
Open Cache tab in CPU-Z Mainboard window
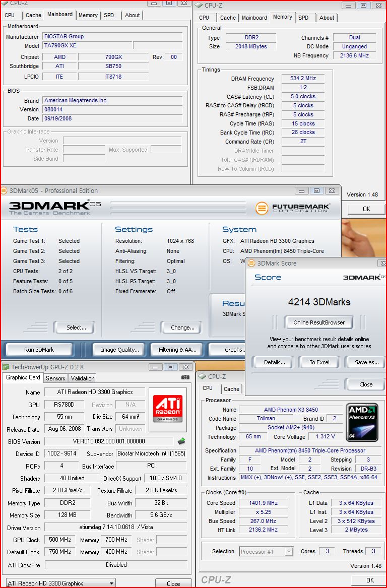(33, 15)
